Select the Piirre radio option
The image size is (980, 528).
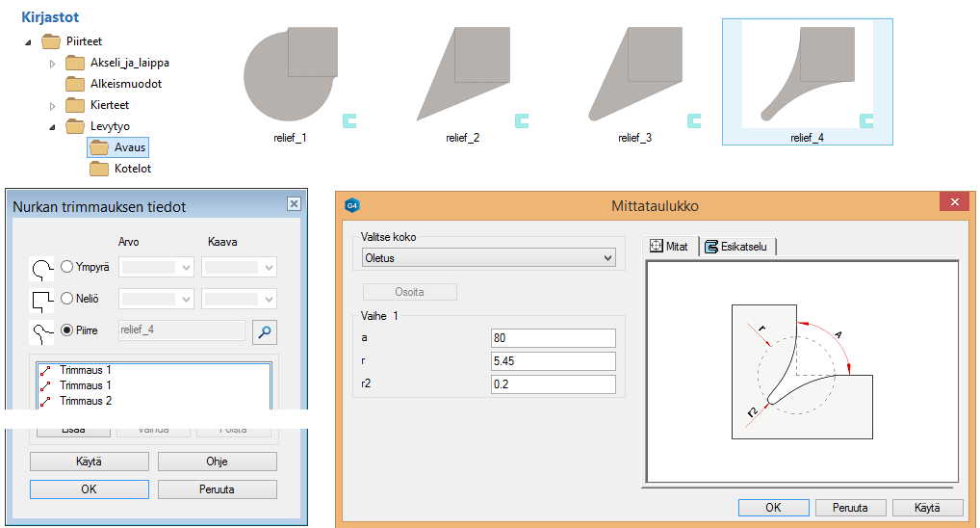[x=67, y=330]
